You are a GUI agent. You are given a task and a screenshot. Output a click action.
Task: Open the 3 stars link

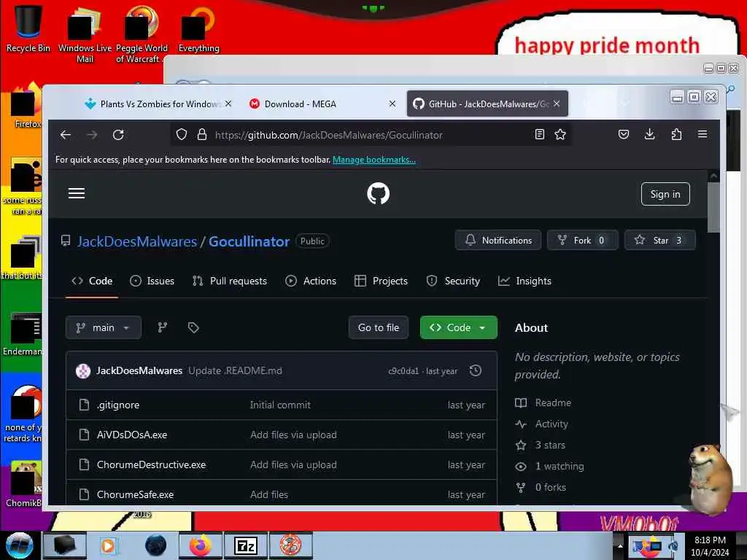pos(541,446)
